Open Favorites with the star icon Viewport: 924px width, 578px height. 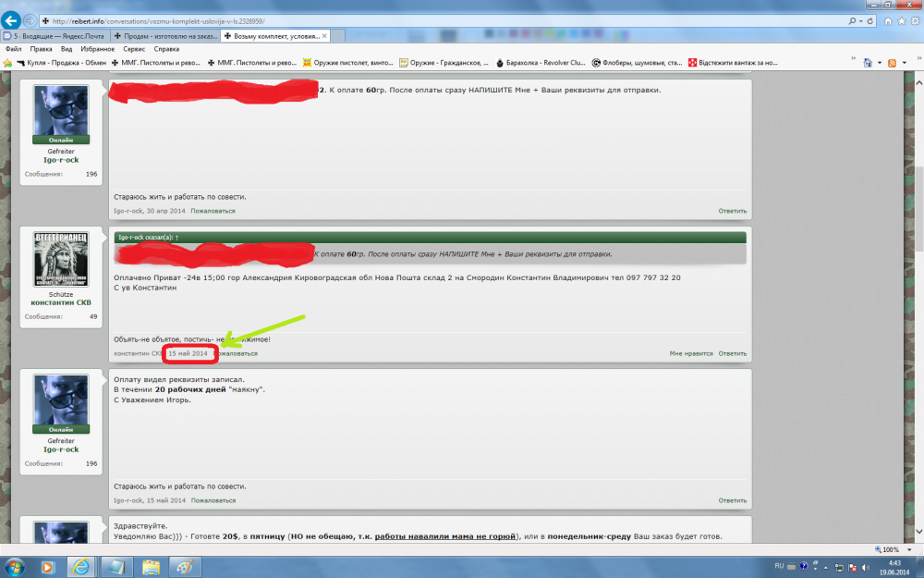[902, 21]
